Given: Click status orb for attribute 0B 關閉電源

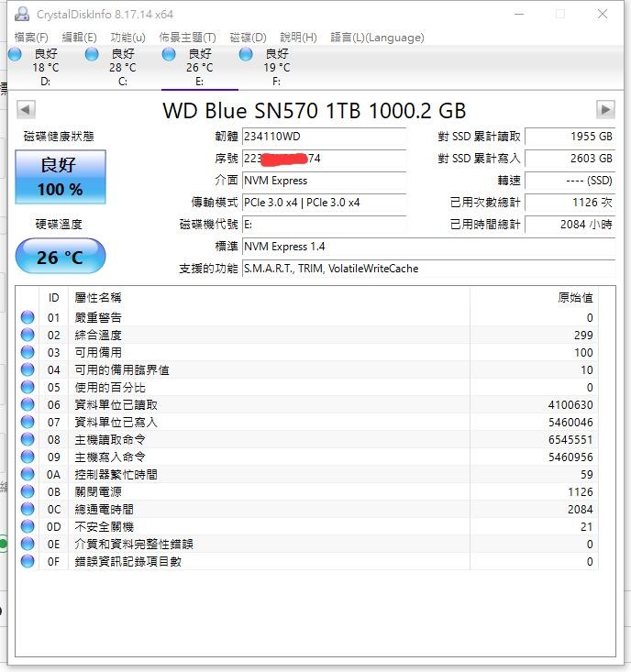Looking at the screenshot, I should (28, 491).
